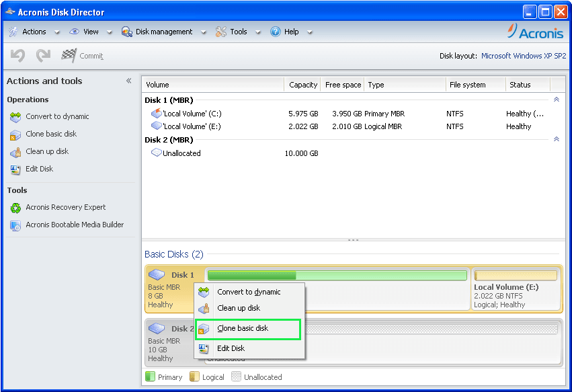Click the Acronis logo in the menu bar

pos(536,32)
